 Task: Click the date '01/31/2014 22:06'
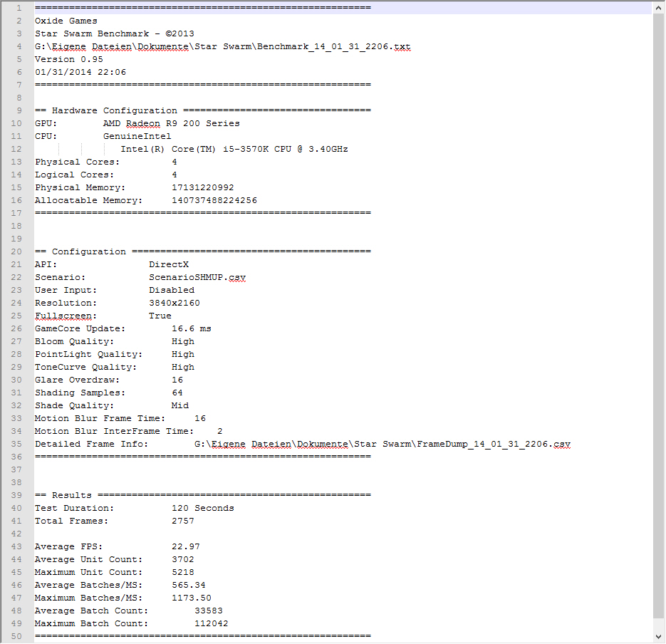click(80, 72)
